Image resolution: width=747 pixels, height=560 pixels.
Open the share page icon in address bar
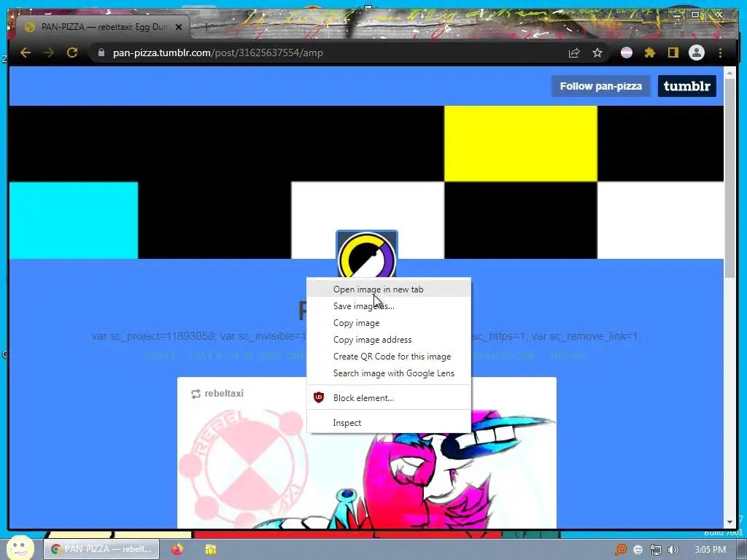[x=574, y=52]
